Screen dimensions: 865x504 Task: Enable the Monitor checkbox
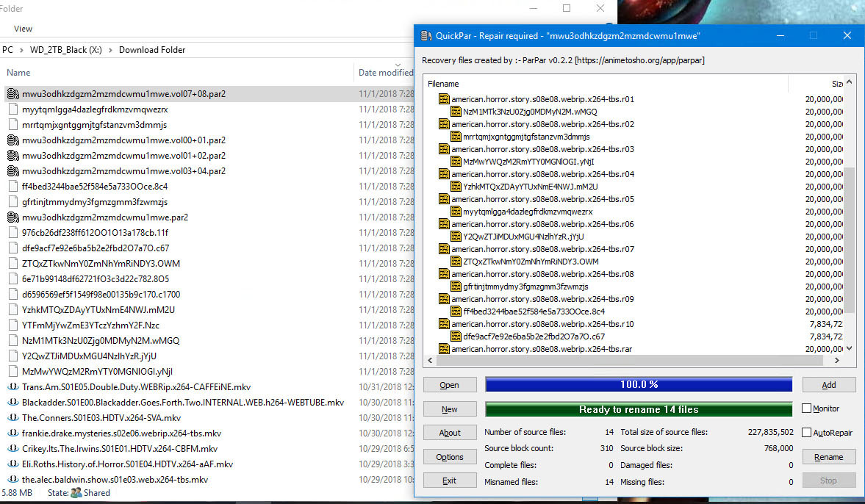(807, 408)
